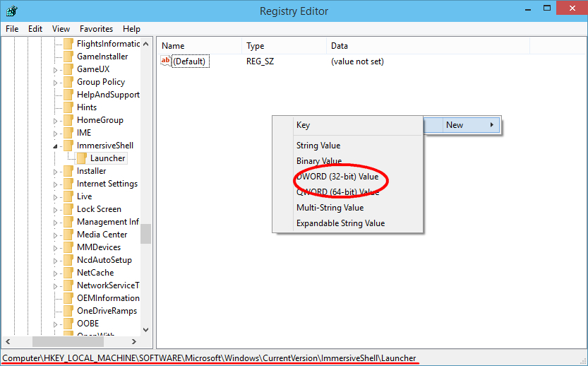Image resolution: width=588 pixels, height=366 pixels.
Task: Click the NetworkServiceT folder icon
Action: pos(68,285)
